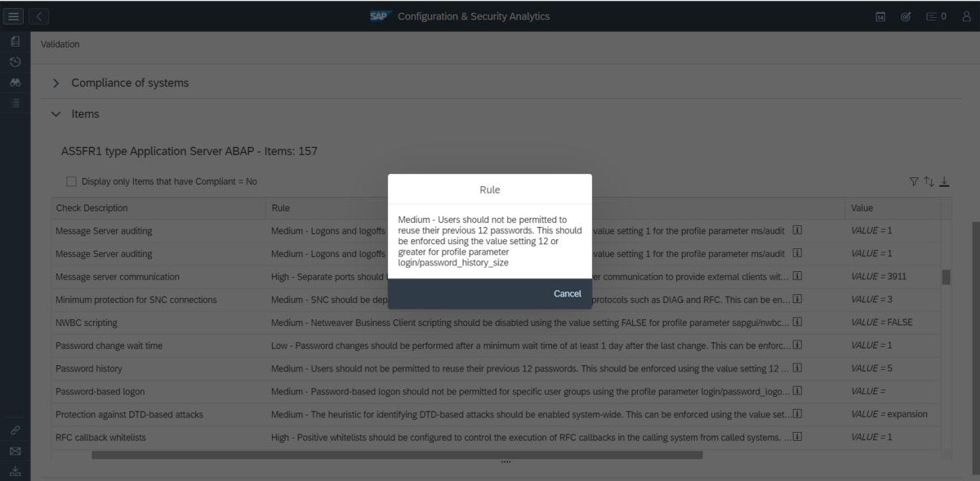Click the calendar icon in the header
This screenshot has width=980, height=481.
(x=880, y=16)
